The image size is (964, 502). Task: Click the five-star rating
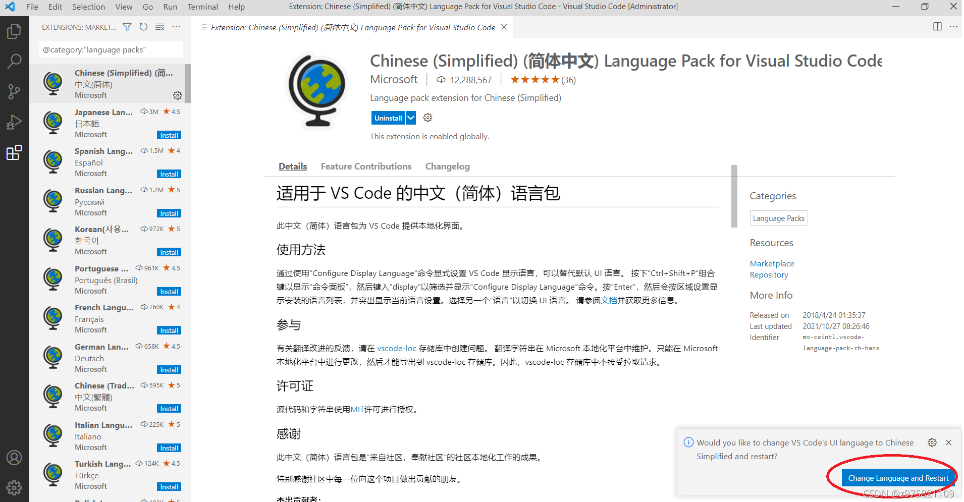pyautogui.click(x=534, y=79)
